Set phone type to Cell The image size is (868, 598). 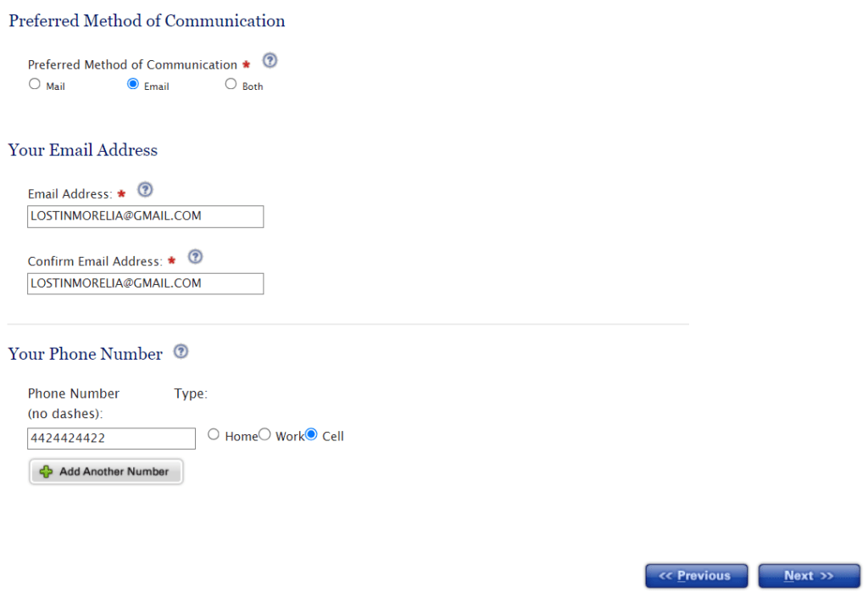click(x=312, y=434)
